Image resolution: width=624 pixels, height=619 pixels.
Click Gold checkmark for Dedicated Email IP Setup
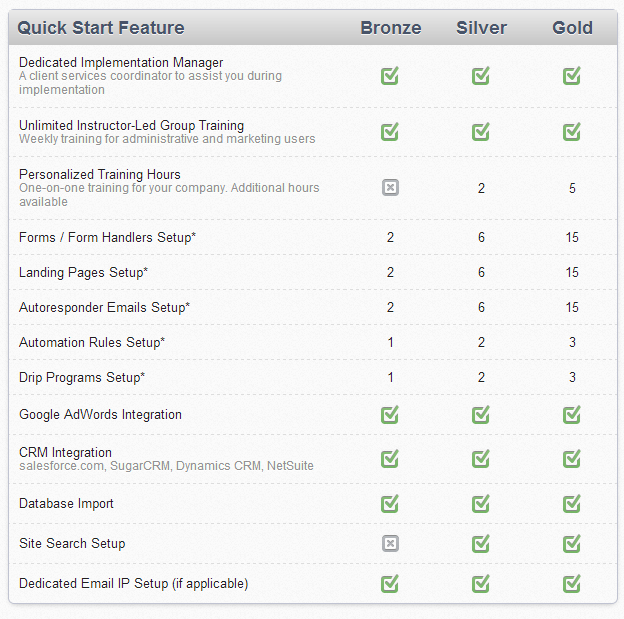point(572,584)
